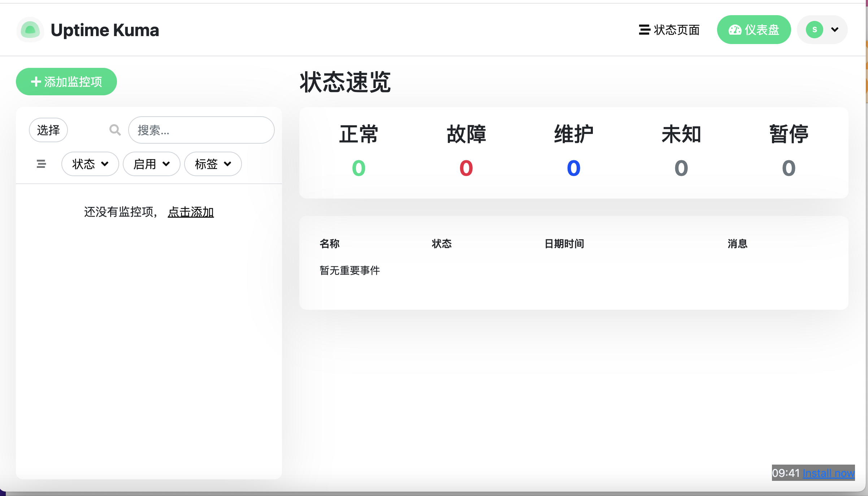Click 添加监控项 to add a monitor
Viewport: 868px width, 496px height.
(x=66, y=82)
